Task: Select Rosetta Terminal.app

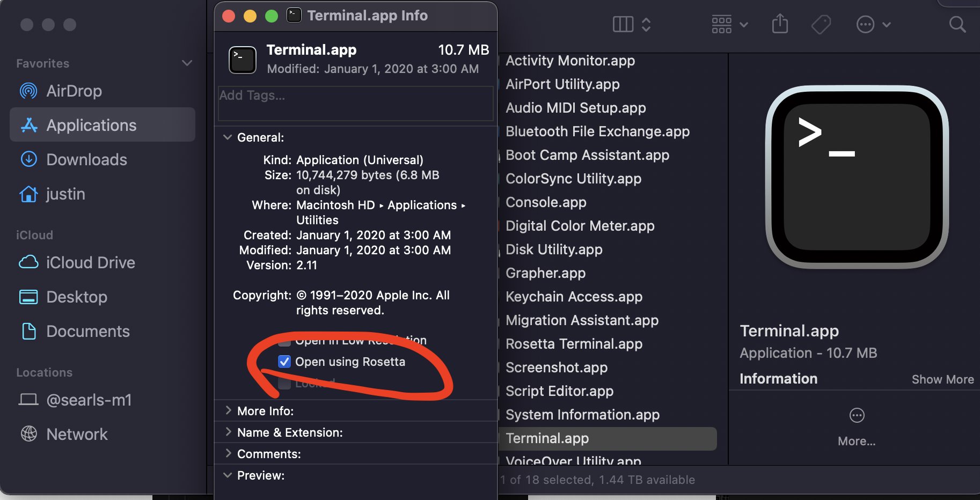Action: [574, 344]
